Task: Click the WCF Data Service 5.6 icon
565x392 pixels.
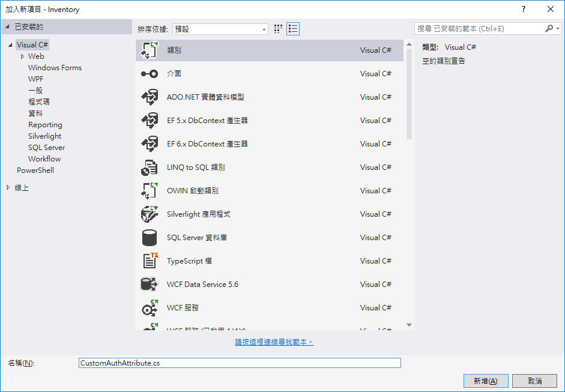Action: point(150,285)
